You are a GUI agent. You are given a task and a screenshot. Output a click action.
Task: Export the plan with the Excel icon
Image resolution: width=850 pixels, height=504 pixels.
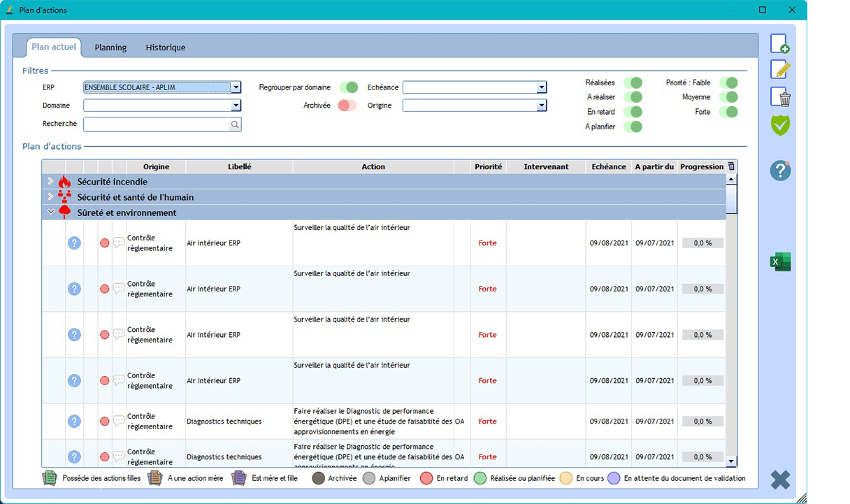click(x=779, y=261)
